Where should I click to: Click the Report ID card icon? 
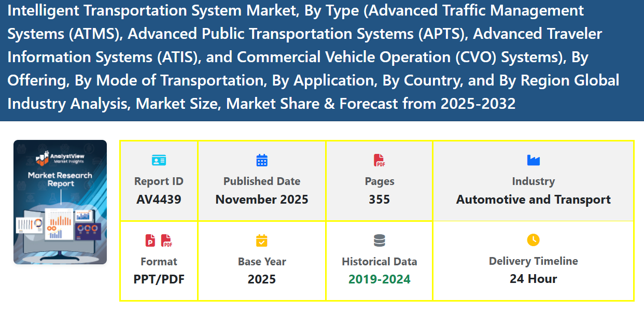(159, 160)
